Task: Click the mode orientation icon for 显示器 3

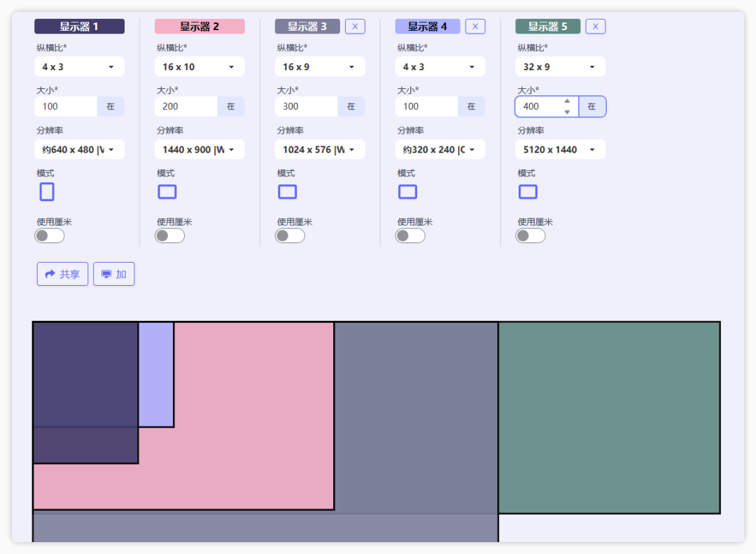Action: click(x=288, y=192)
